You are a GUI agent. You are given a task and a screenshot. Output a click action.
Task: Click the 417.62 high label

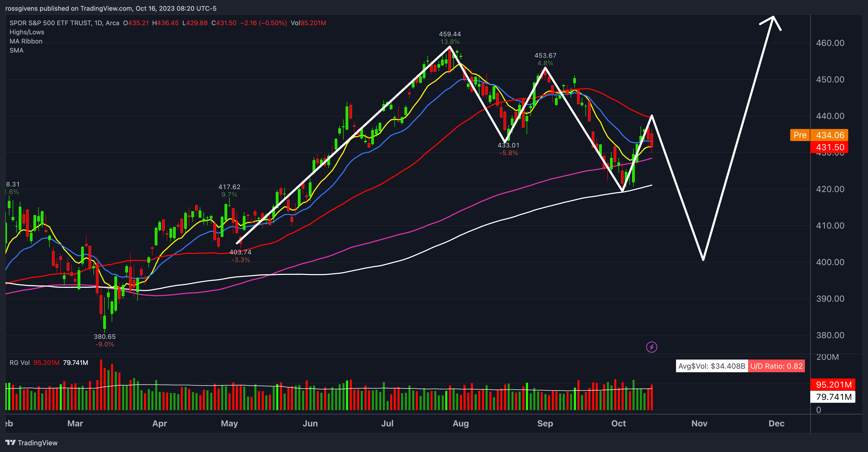(229, 187)
